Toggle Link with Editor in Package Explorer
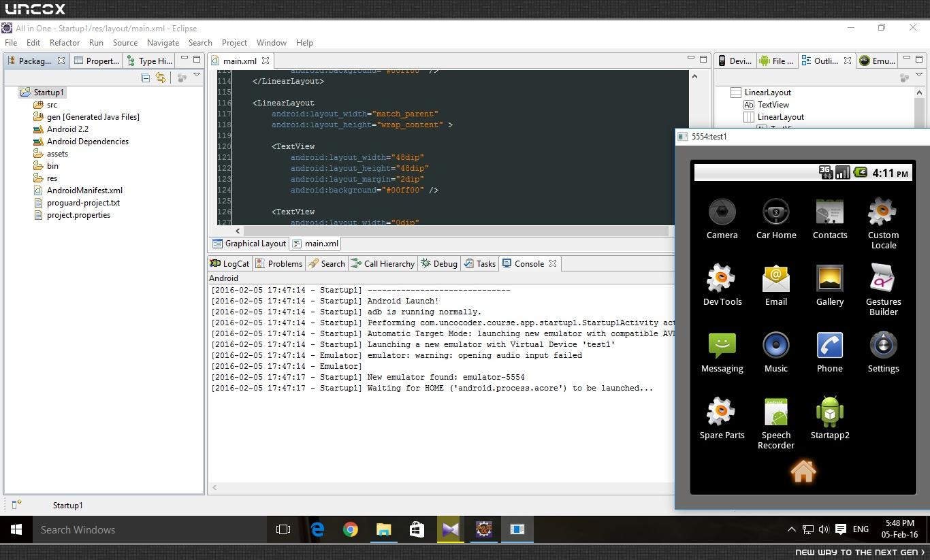The image size is (930, 560). [x=161, y=78]
